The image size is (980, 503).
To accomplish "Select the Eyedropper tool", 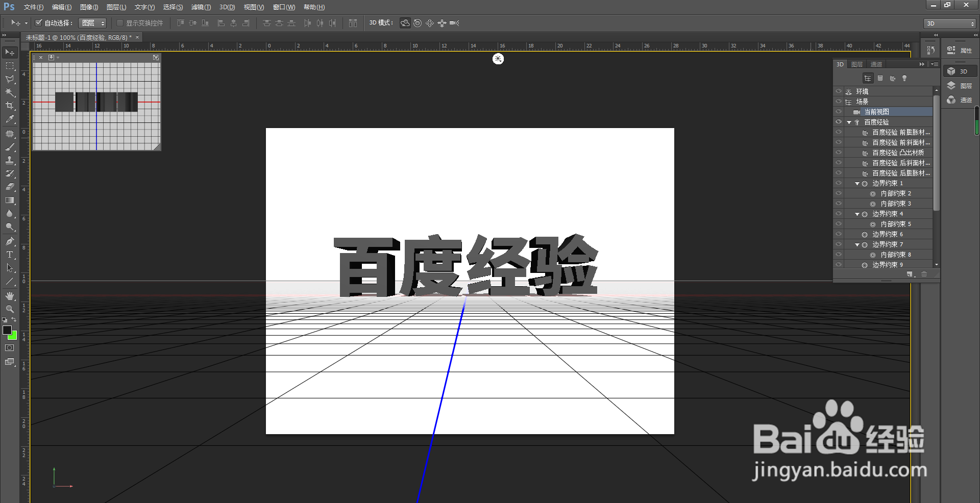I will point(10,119).
